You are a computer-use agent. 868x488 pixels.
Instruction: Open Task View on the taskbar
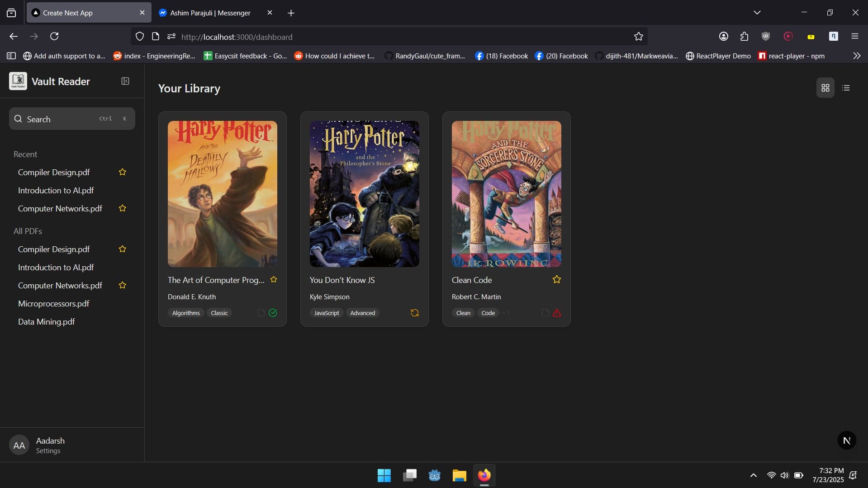pos(409,475)
